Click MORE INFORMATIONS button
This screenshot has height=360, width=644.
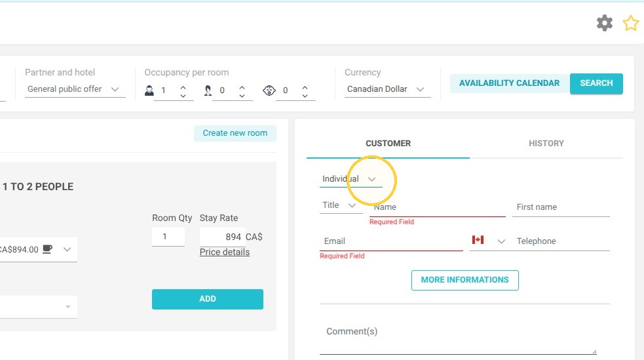click(x=465, y=280)
